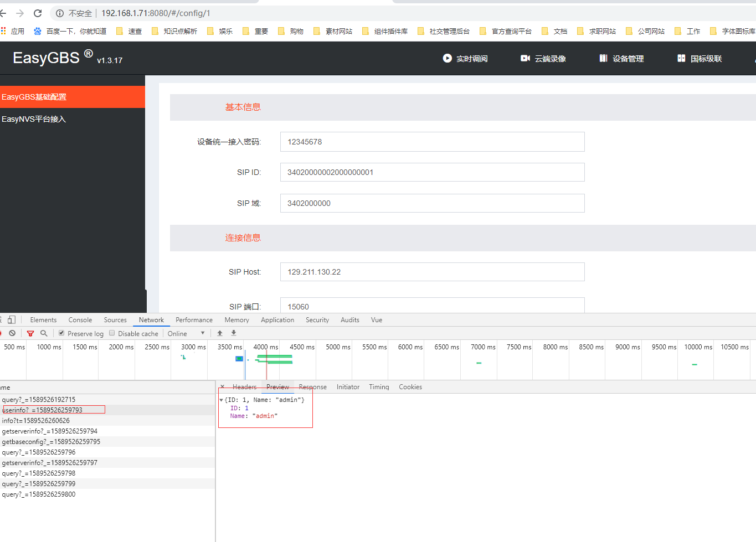Switch to Audits DevTools tab
756x542 pixels.
350,320
